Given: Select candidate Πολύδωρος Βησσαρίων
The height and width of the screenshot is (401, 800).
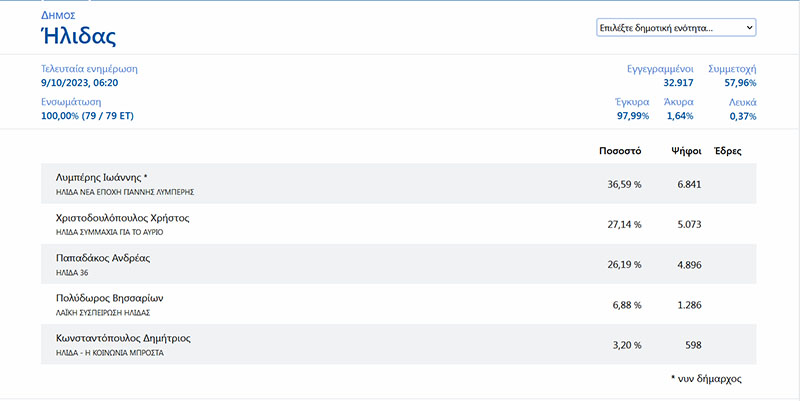Looking at the screenshot, I should [109, 298].
